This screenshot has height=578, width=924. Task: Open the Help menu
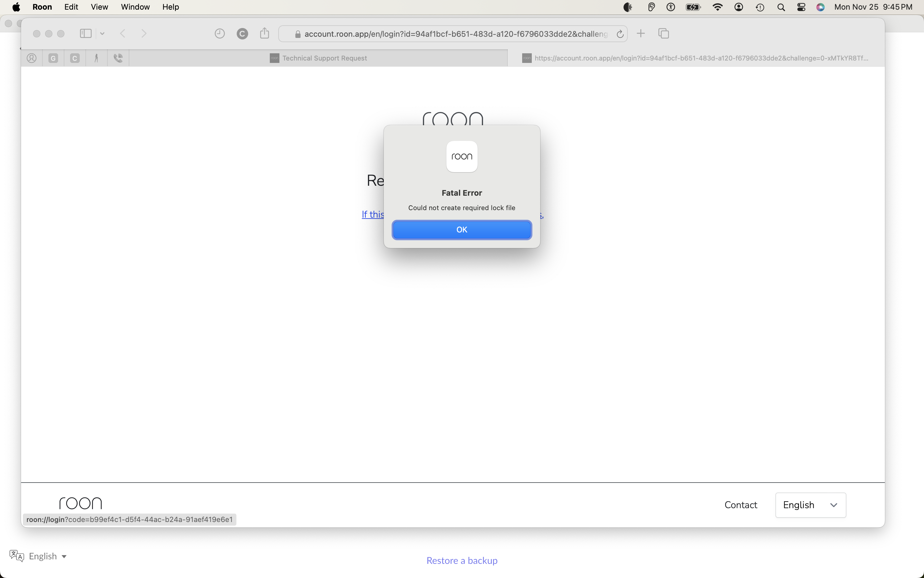170,7
